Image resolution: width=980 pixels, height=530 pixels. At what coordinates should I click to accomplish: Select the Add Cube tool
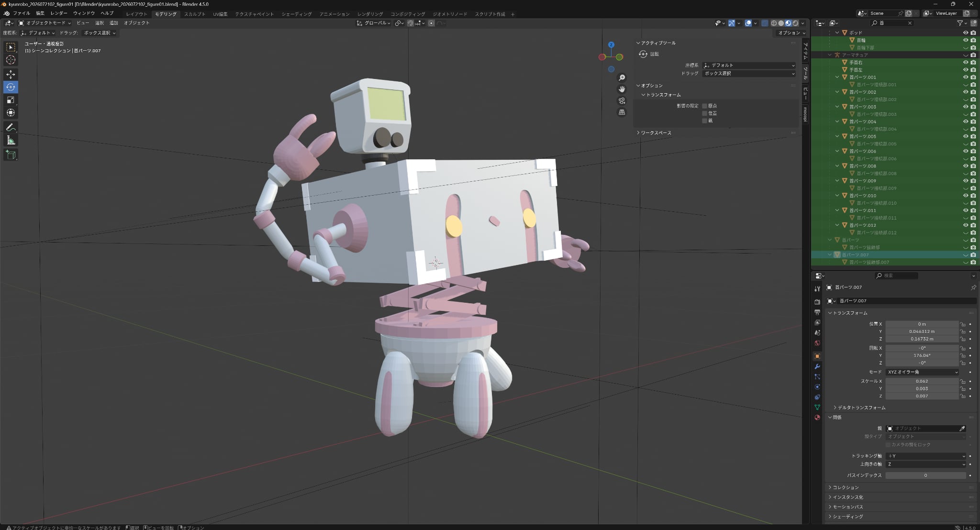(11, 155)
